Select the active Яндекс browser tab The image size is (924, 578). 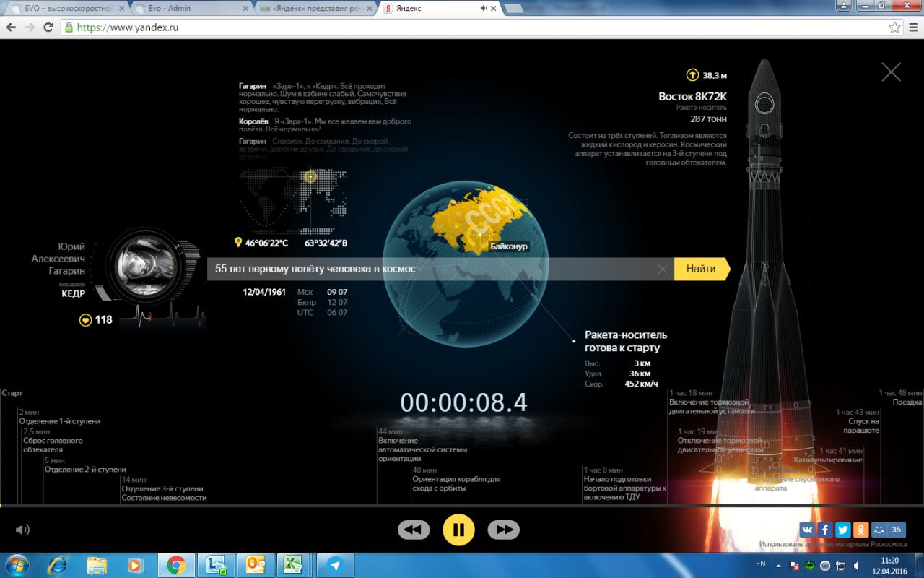tap(440, 8)
